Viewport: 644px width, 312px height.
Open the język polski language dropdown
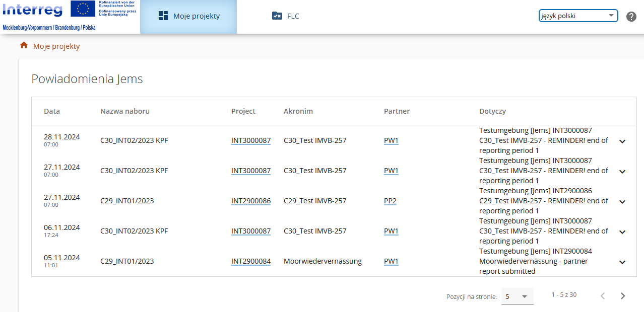pos(578,16)
